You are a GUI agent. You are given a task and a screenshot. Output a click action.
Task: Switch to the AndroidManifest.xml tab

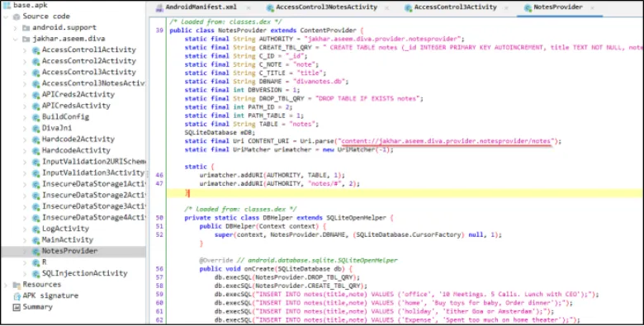point(201,7)
